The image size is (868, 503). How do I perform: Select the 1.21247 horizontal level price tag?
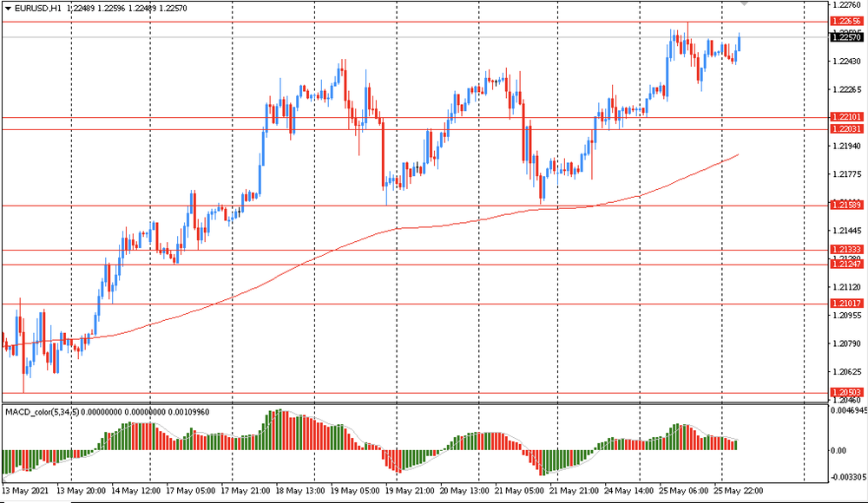pyautogui.click(x=847, y=265)
